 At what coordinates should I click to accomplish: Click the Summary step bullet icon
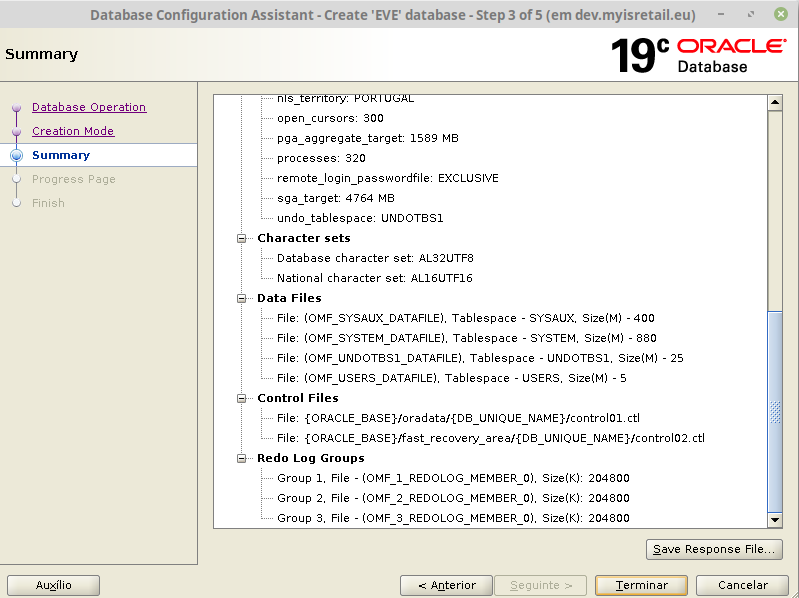pyautogui.click(x=16, y=155)
